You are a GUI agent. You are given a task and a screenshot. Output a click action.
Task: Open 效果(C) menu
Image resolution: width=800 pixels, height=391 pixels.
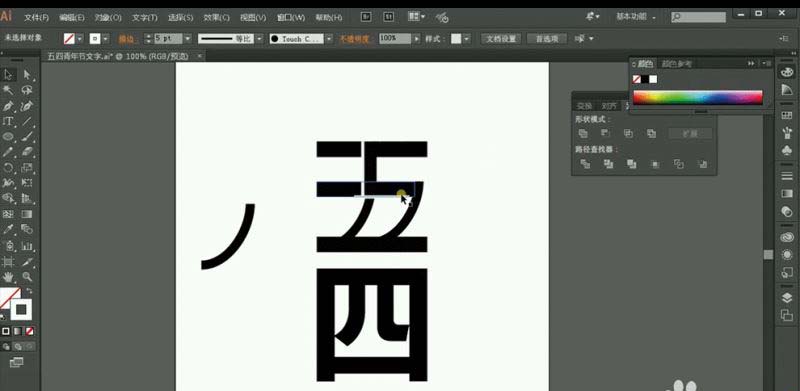[217, 17]
